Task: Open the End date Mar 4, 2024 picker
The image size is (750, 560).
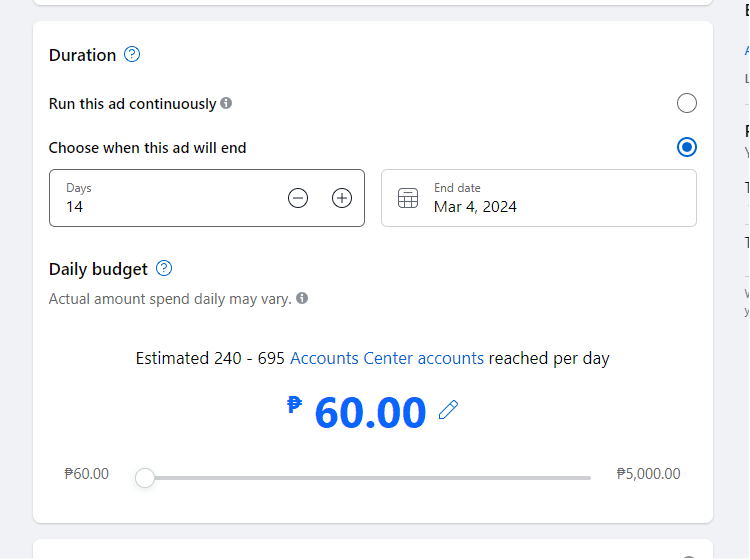Action: click(x=539, y=198)
